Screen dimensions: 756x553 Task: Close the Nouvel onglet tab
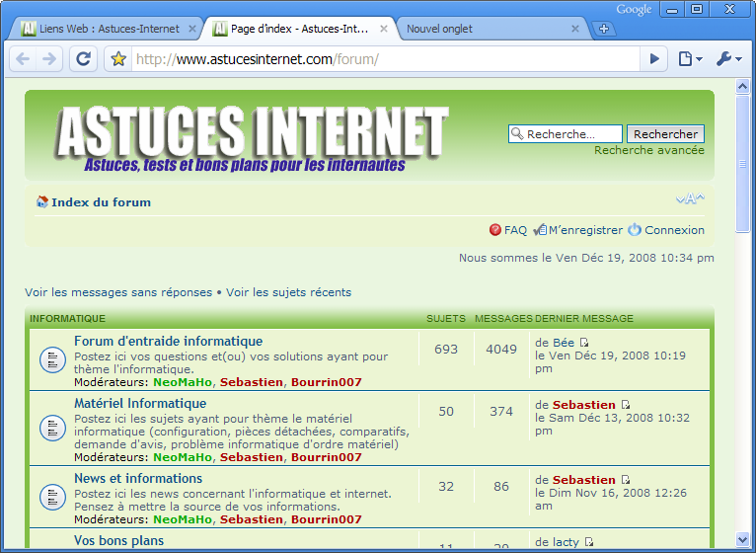[575, 29]
